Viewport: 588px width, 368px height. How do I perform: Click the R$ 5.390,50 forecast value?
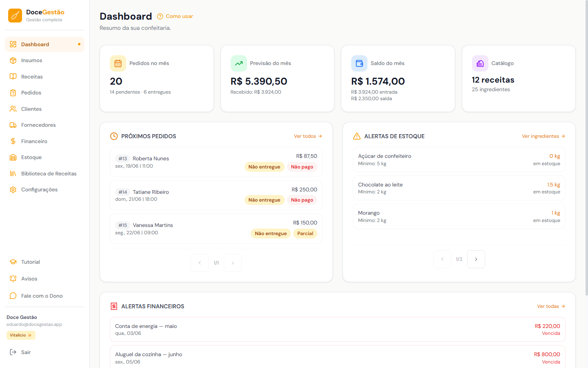click(x=259, y=81)
